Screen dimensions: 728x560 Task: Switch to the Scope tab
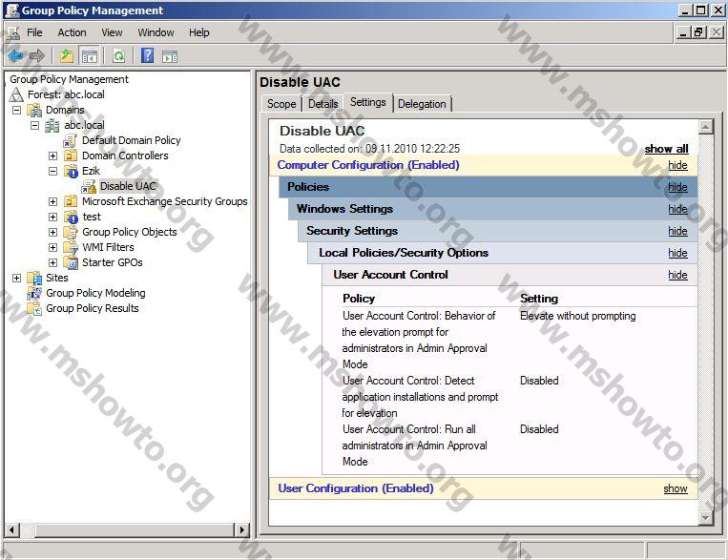point(281,104)
